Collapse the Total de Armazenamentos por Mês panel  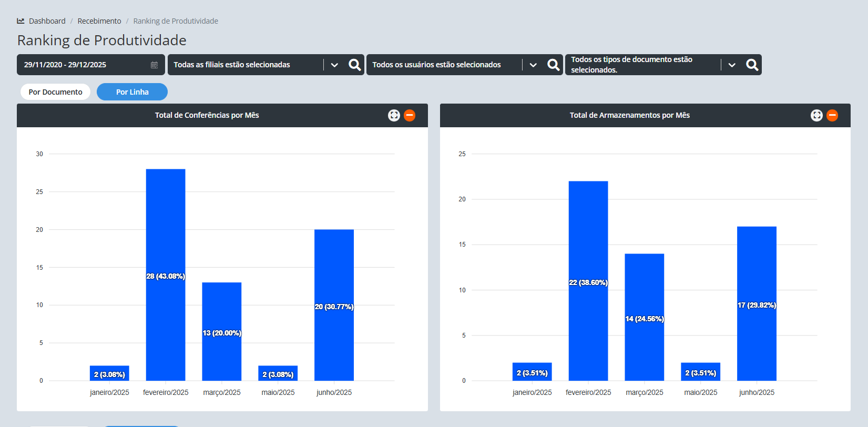(832, 115)
